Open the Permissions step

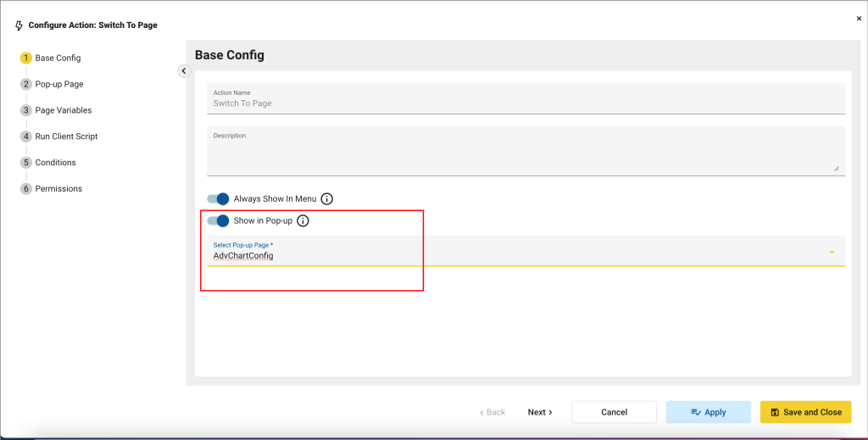(58, 189)
